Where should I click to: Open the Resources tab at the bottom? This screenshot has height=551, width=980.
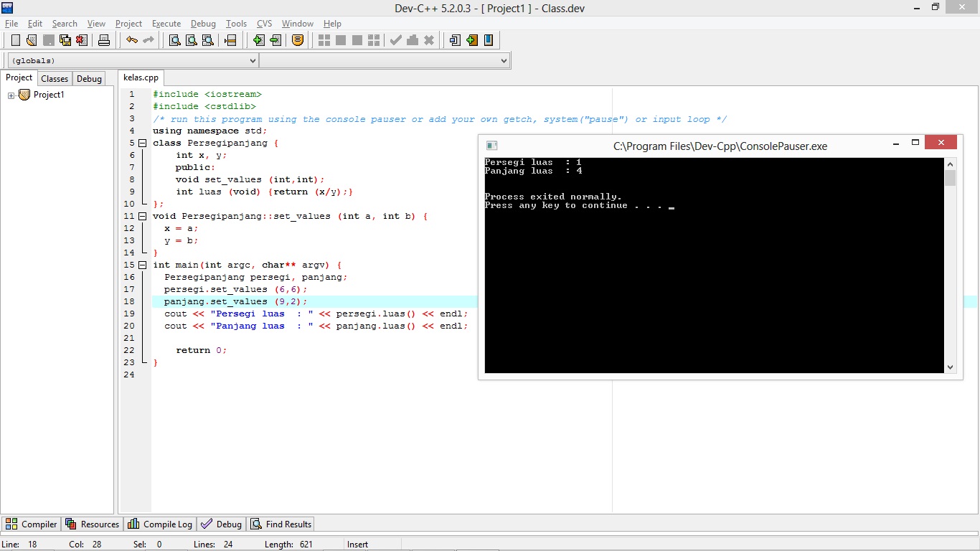93,524
